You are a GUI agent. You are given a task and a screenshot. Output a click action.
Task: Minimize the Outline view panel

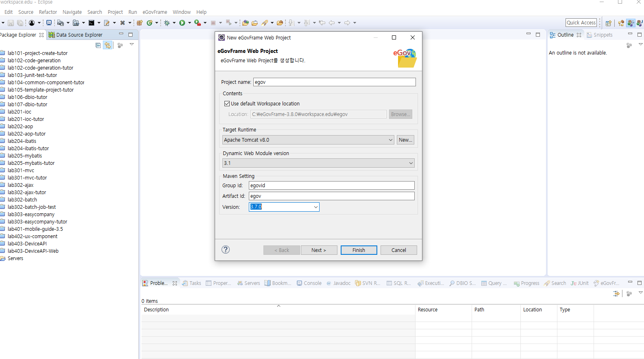tap(630, 34)
